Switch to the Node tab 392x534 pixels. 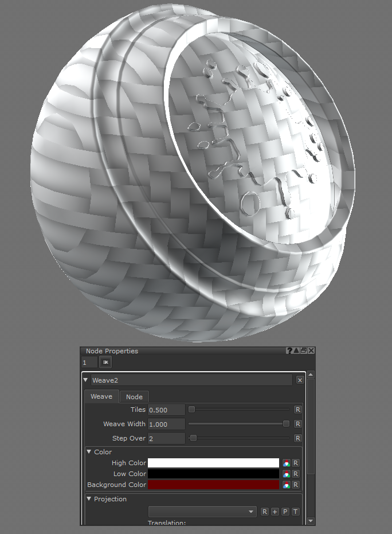134,396
